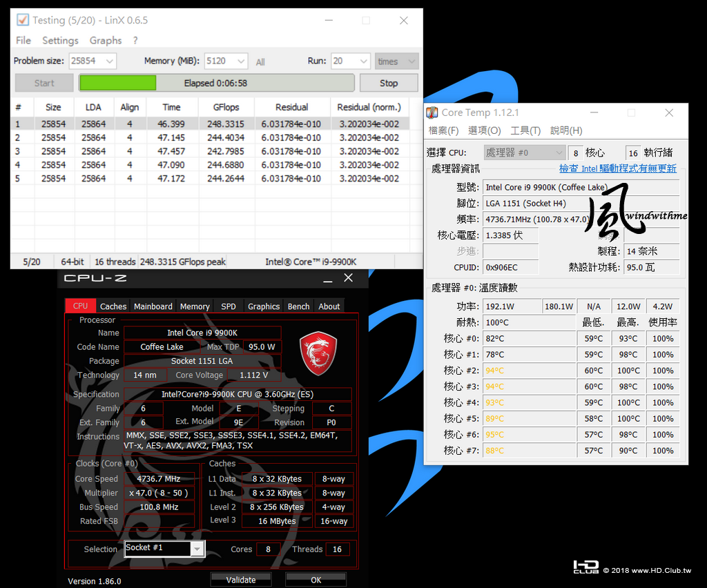Expand the Problem size dropdown in LinX
The image size is (707, 588).
click(110, 61)
